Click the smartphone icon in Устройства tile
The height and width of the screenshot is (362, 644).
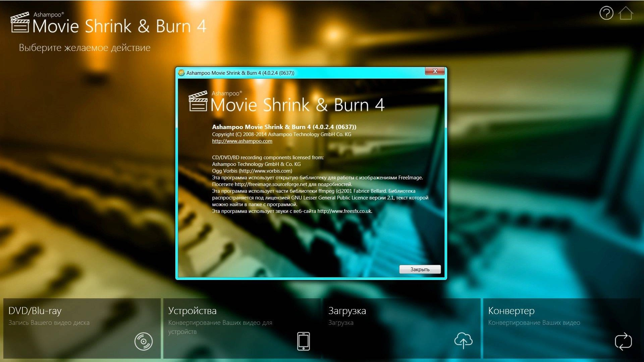304,341
